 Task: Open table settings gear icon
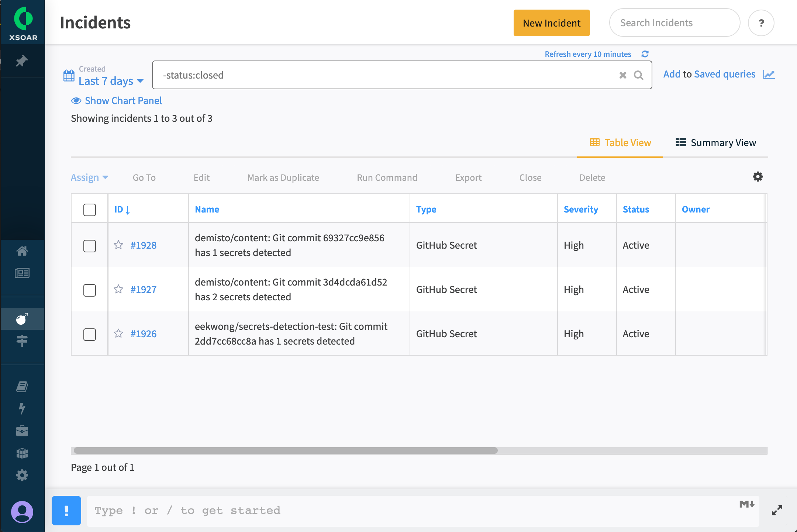[x=758, y=177]
